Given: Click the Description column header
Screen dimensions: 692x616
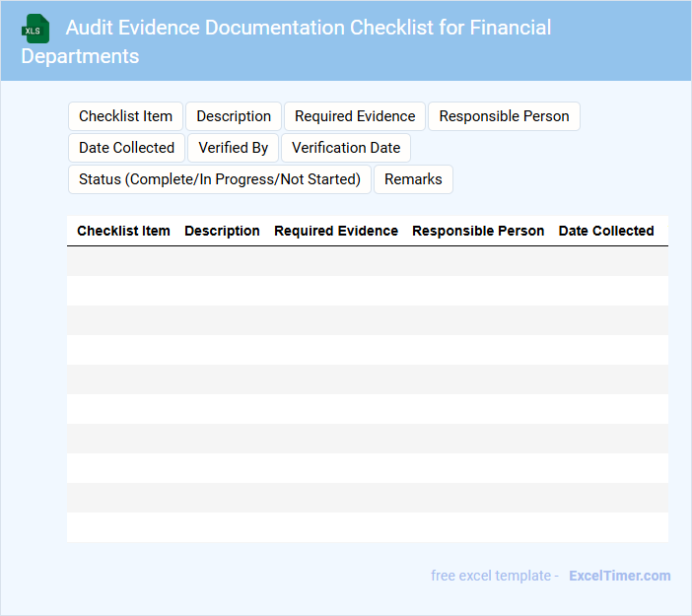Looking at the screenshot, I should point(222,231).
